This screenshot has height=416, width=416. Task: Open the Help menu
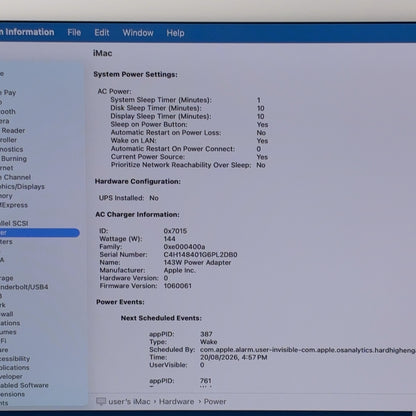pyautogui.click(x=175, y=33)
